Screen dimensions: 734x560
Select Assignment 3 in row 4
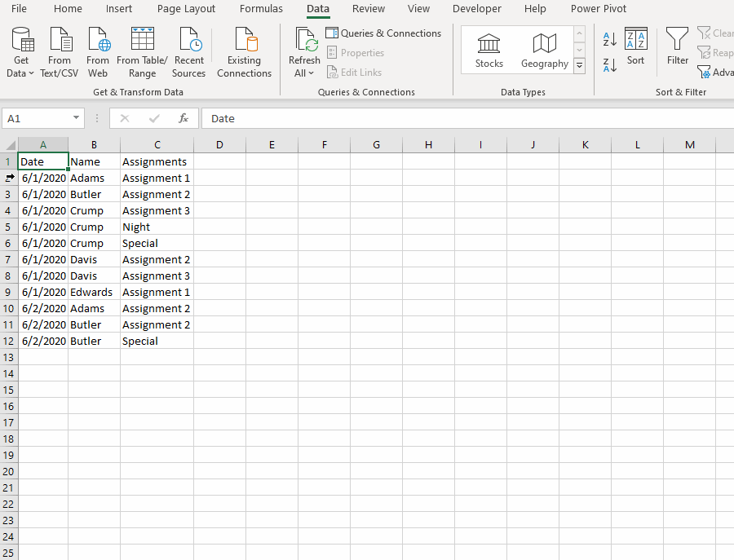(x=157, y=210)
